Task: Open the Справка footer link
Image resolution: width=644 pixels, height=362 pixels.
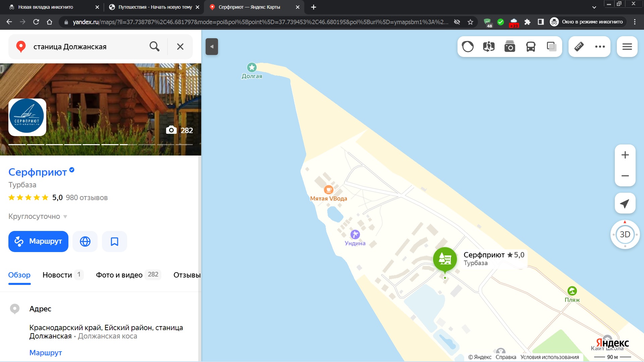Action: pos(506,357)
